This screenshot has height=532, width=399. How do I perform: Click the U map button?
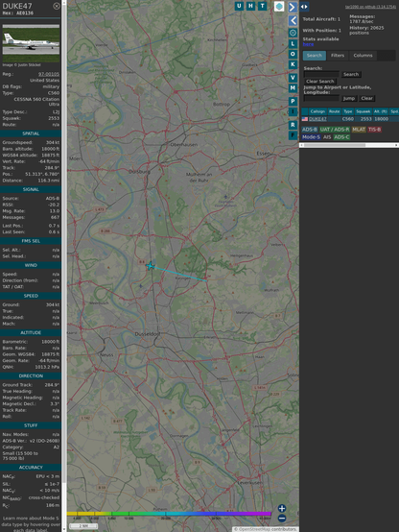(239, 6)
